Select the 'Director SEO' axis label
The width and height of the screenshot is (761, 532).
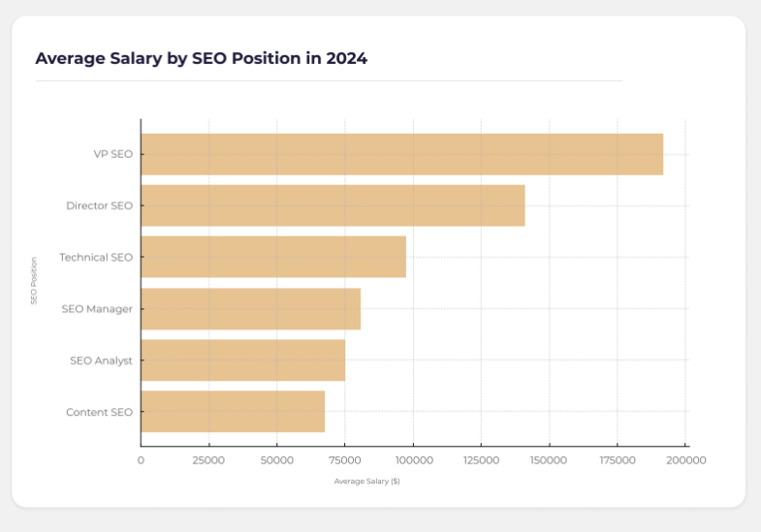(x=99, y=205)
